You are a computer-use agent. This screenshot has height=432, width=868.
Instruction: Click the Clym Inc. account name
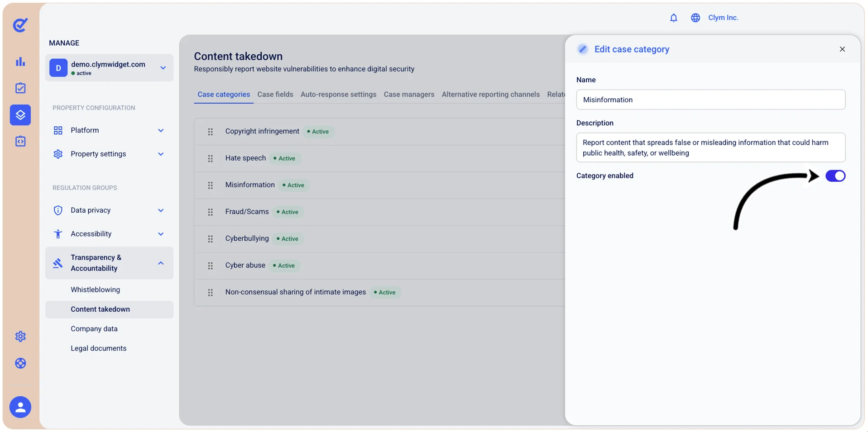pyautogui.click(x=723, y=18)
